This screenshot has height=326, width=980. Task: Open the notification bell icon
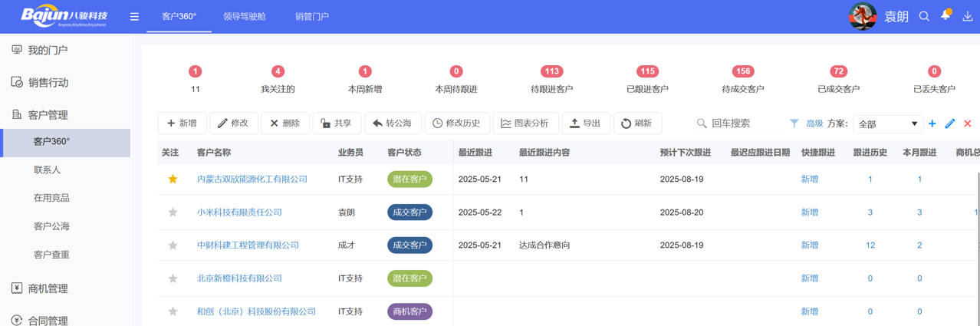pos(945,16)
